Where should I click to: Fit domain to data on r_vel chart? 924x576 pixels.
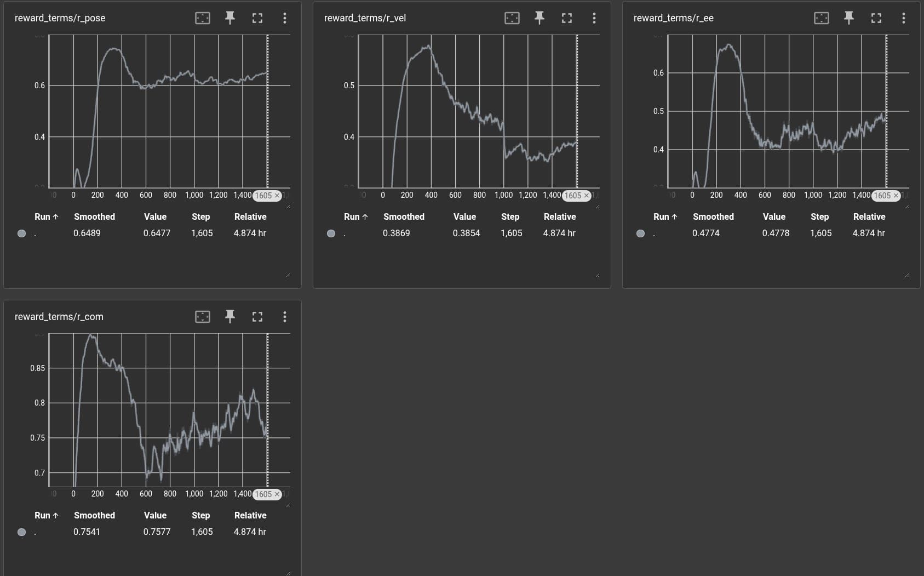coord(512,18)
